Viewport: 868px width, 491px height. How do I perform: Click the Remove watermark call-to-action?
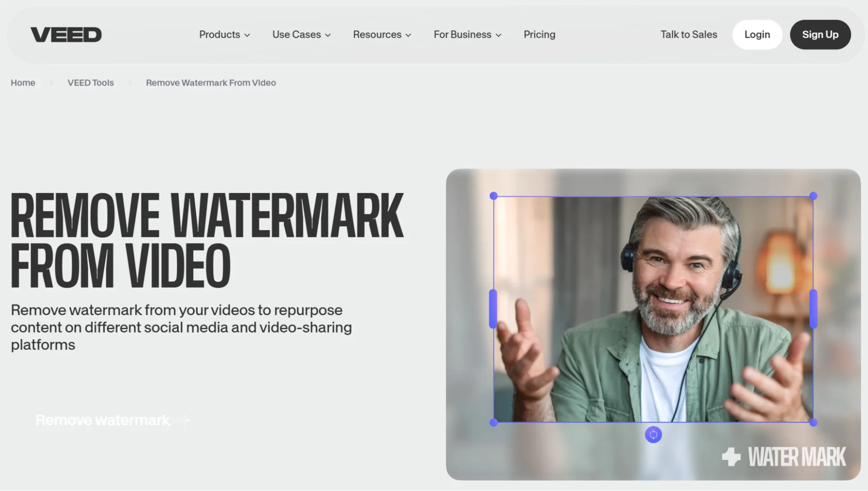click(102, 420)
